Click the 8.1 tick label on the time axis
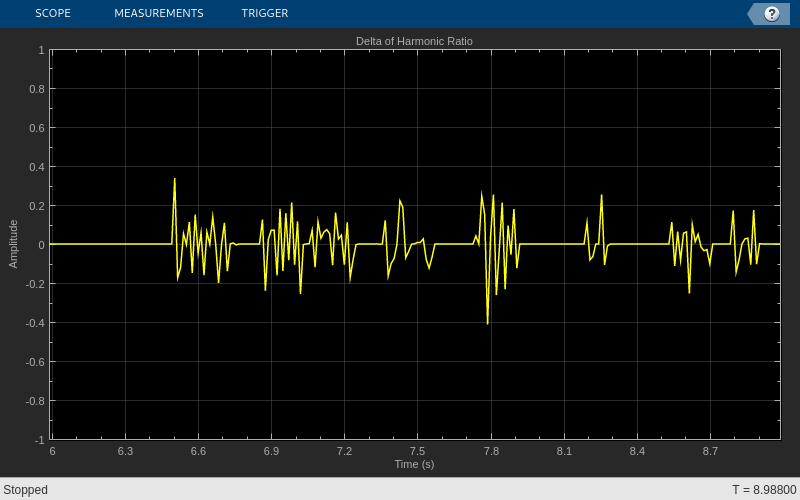 click(564, 451)
